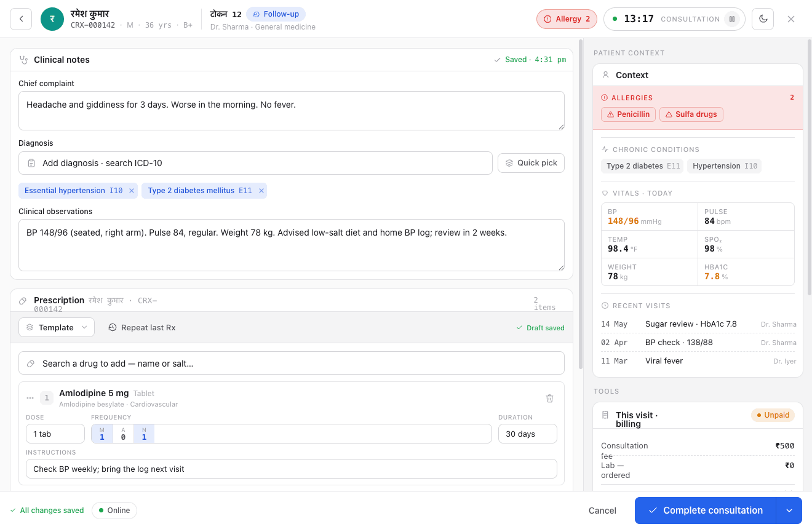Remove Type 2 diabetes mellitus E11 tag

point(261,191)
